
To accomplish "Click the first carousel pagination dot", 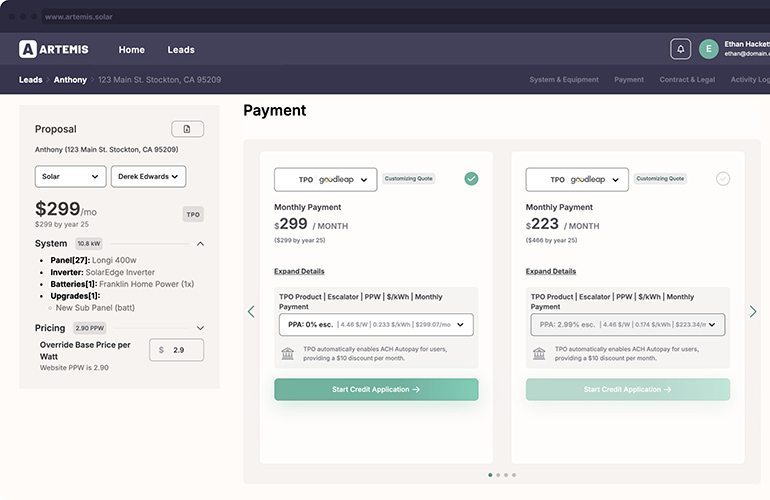I will click(489, 475).
